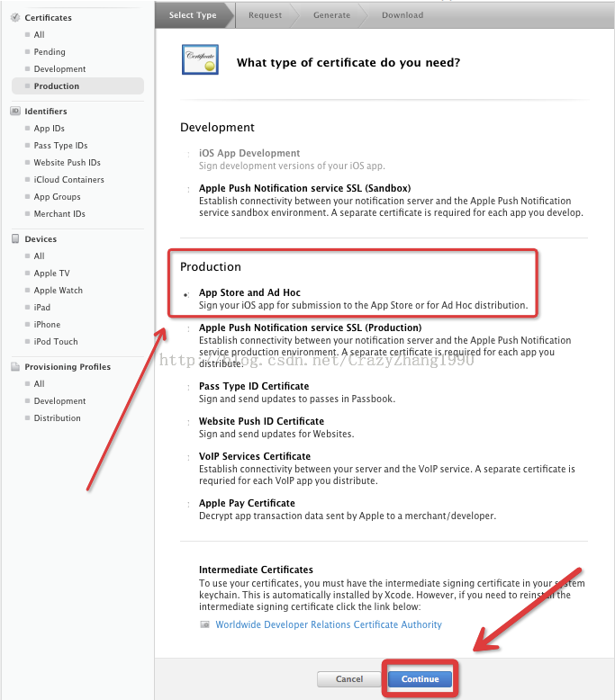Click the Intermediate Certificates heading

256,570
